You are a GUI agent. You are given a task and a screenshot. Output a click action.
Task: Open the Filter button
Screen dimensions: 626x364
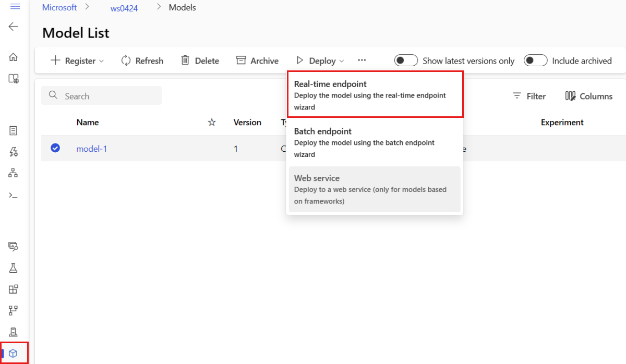point(529,96)
